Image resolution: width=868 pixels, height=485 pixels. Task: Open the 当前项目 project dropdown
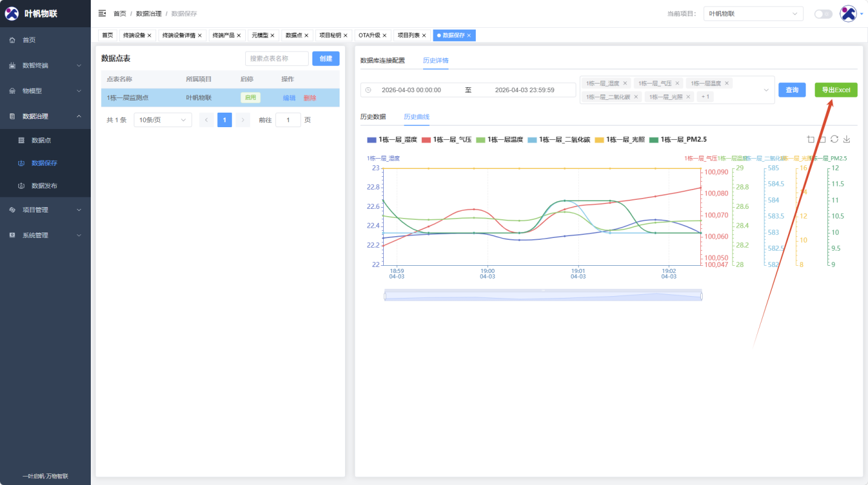[x=753, y=14]
